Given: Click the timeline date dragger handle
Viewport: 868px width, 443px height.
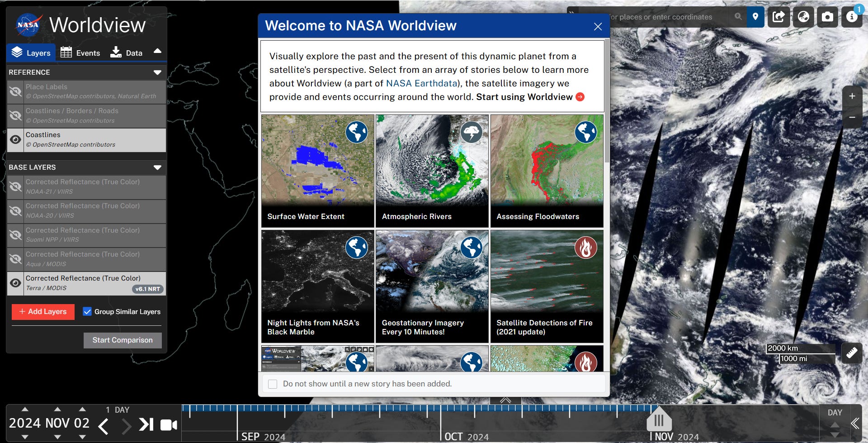Looking at the screenshot, I should pos(659,419).
